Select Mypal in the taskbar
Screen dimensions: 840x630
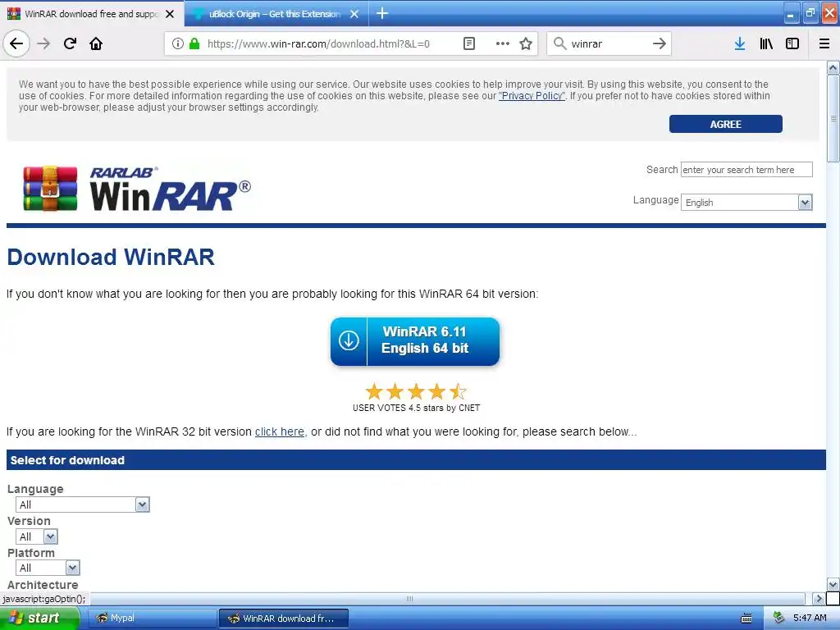point(152,619)
